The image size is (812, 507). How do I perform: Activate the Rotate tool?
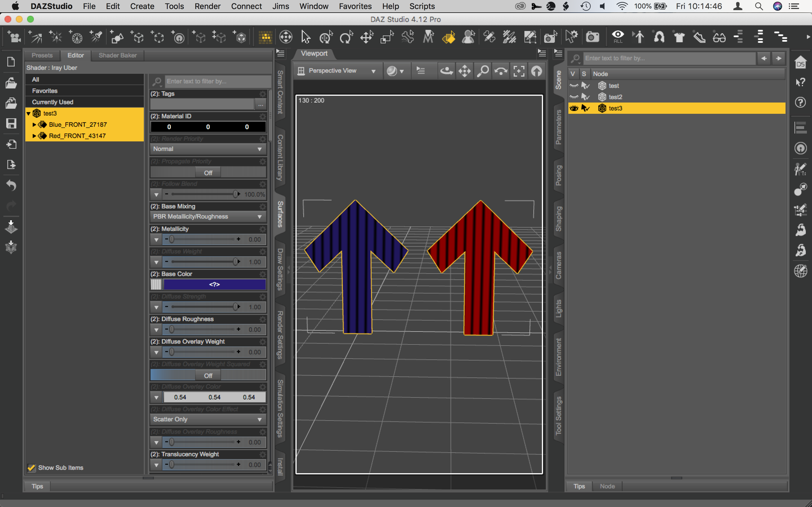pos(346,37)
